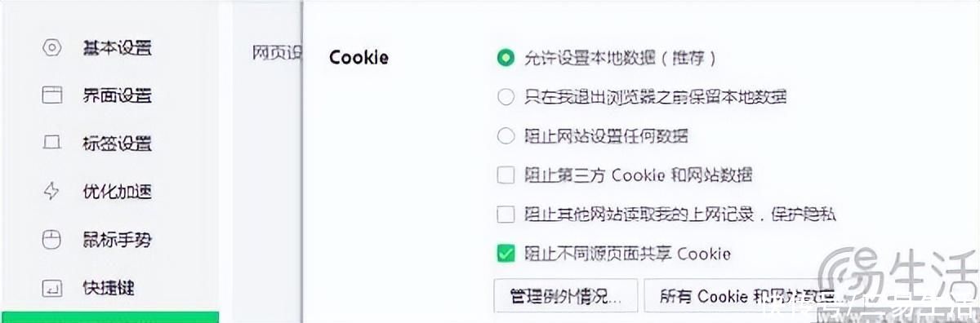Click the 网页设置 heading behind dialog

point(277,54)
